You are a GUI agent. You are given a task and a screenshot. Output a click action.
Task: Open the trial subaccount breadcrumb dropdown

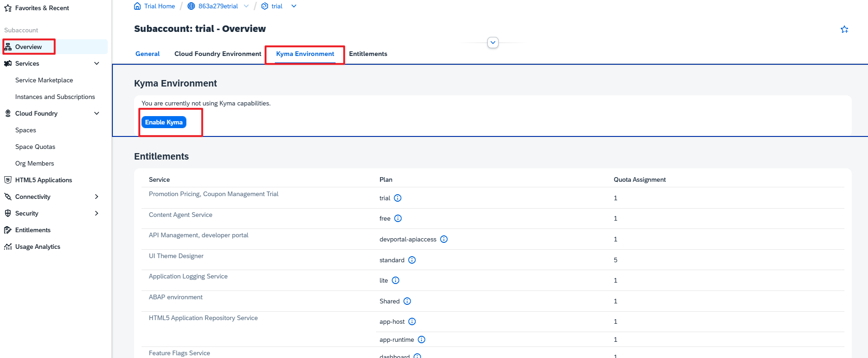(x=294, y=6)
